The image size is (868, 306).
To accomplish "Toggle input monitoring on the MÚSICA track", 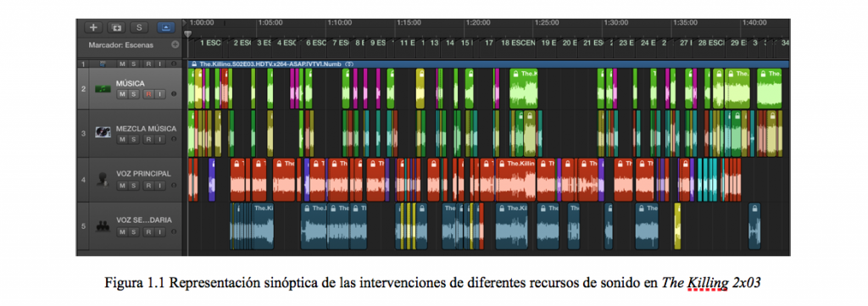I will coord(159,94).
